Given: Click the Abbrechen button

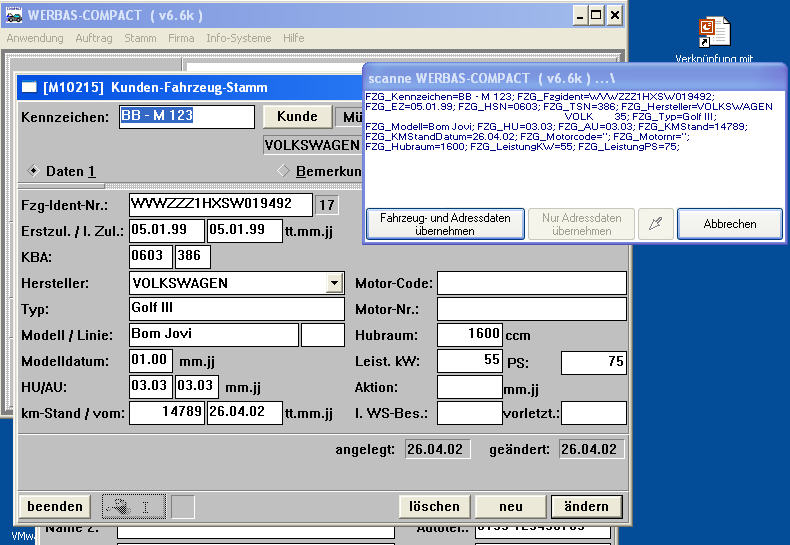Looking at the screenshot, I should click(730, 224).
